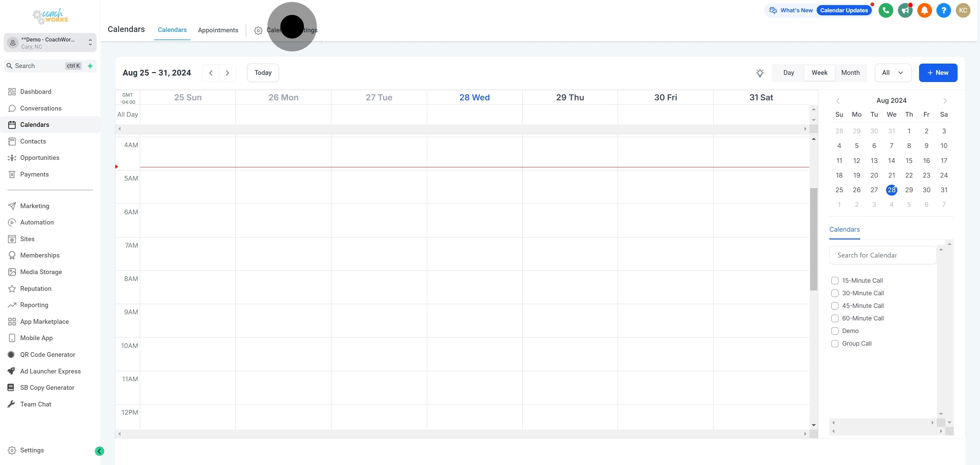Open the help question mark icon
Viewport: 980px width, 465px height.
[944, 10]
